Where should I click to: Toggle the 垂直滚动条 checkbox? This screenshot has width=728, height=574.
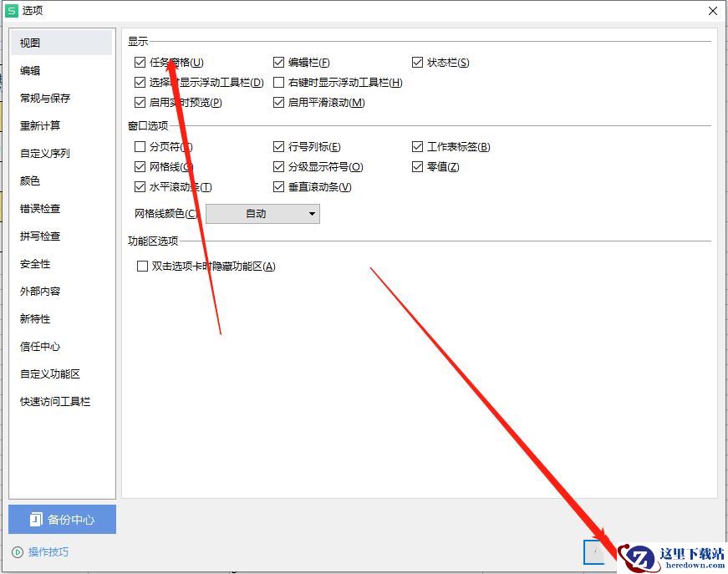click(278, 187)
